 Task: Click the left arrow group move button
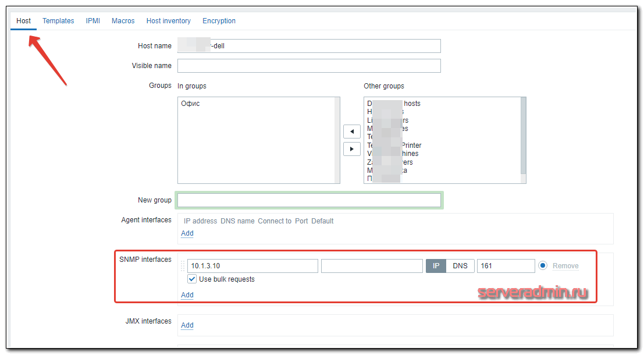coord(351,131)
